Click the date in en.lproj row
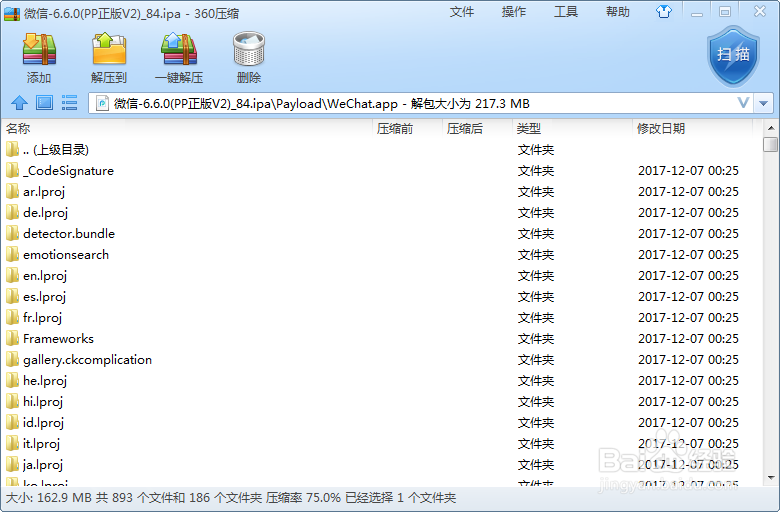This screenshot has width=780, height=512. tap(688, 275)
